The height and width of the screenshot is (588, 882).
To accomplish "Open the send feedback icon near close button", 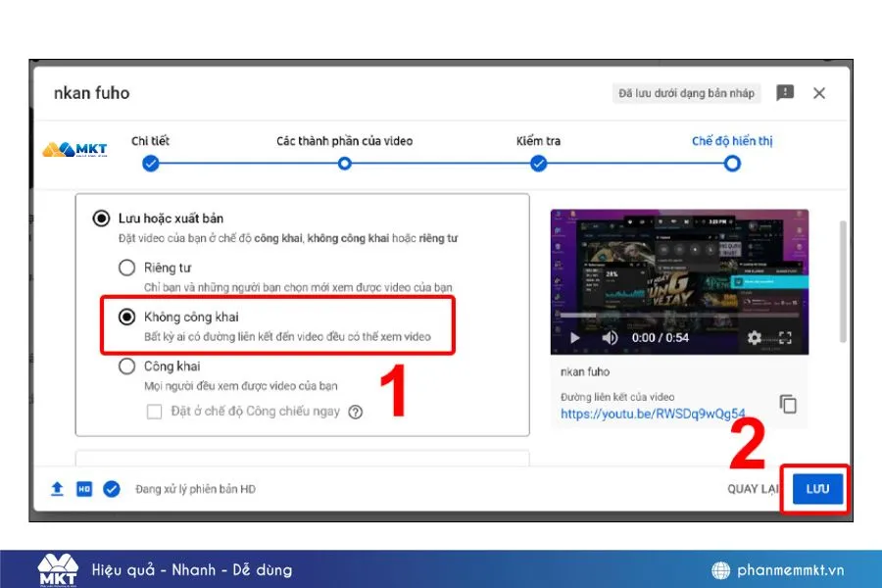I will (784, 93).
